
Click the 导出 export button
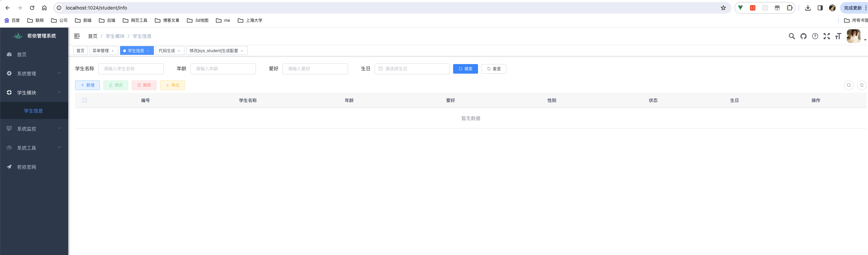tap(172, 85)
